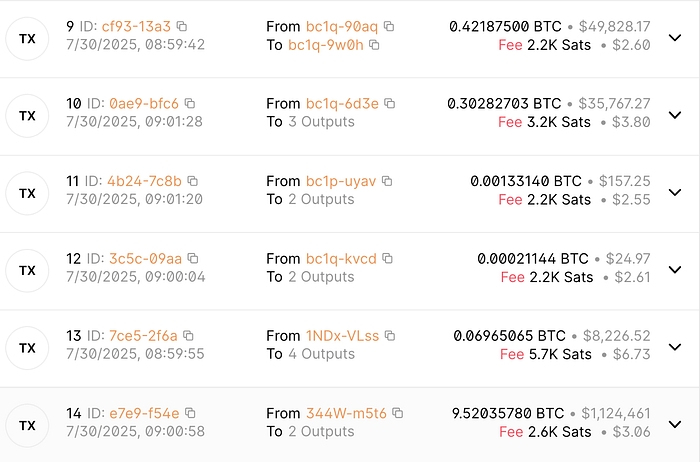Copy sender address 1NDx-VLss
Viewport: 700px width, 462px height.
coord(390,336)
